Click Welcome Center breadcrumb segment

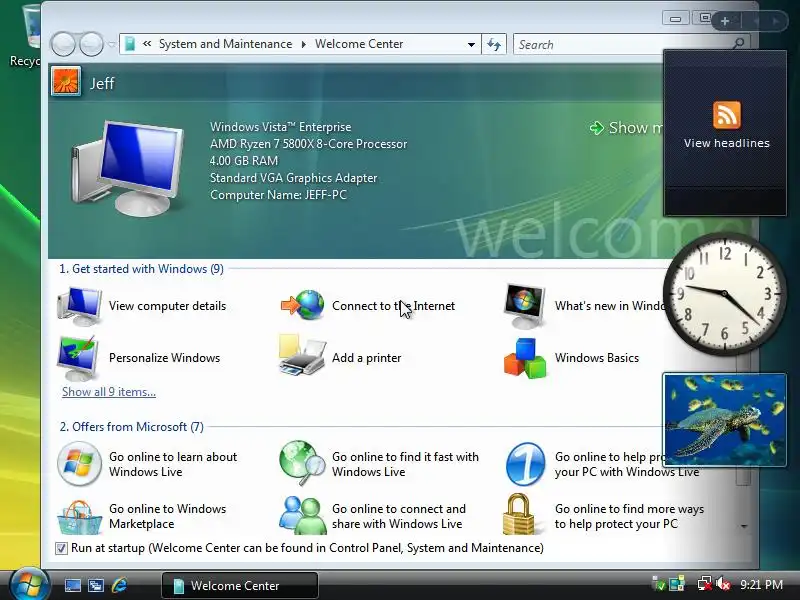point(359,44)
